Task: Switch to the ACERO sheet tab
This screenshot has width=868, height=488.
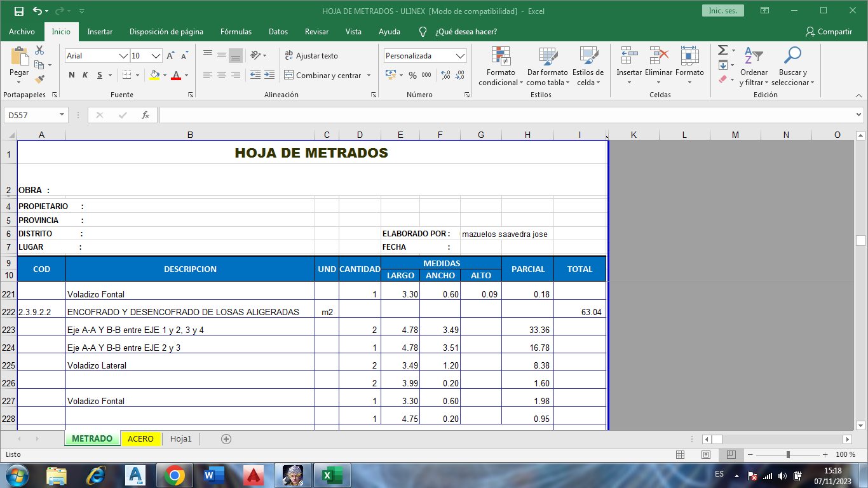Action: (140, 438)
